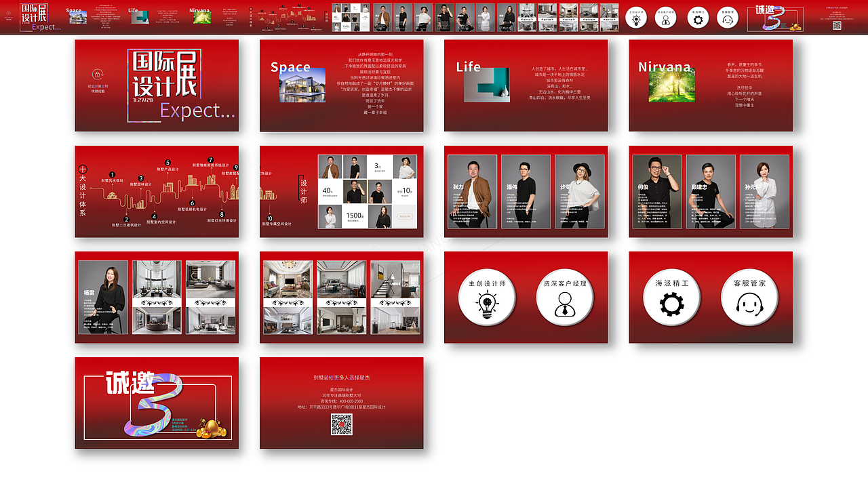Click timeline marker 2 above 别墅二次建筑设计
Viewport: 868px width, 488px height.
click(x=126, y=219)
